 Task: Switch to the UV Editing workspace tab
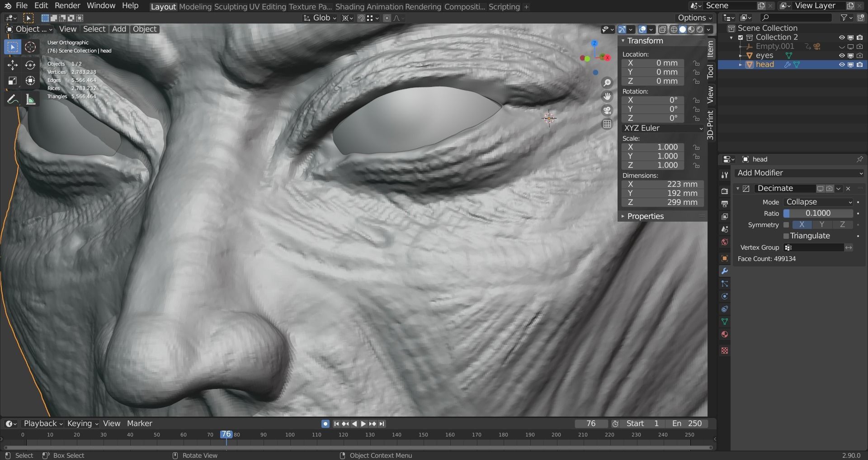point(269,7)
